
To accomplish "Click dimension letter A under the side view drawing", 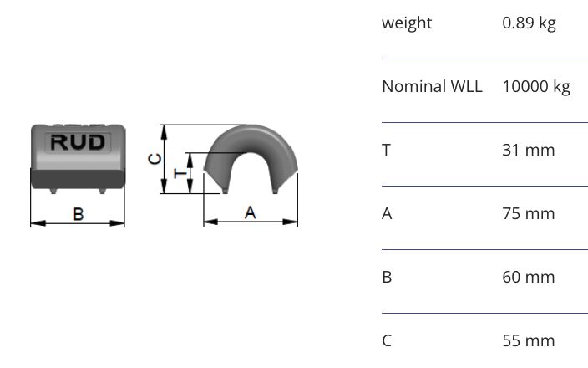I will (x=250, y=213).
